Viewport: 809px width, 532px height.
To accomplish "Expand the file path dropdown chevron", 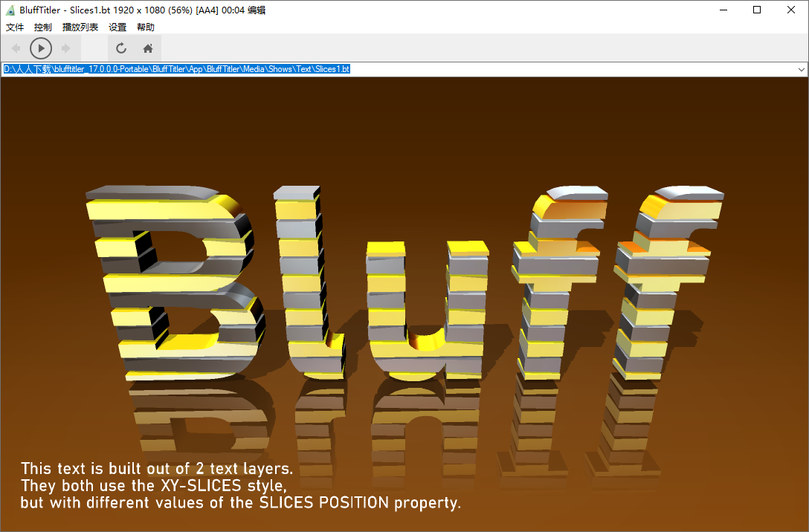I will tap(802, 68).
